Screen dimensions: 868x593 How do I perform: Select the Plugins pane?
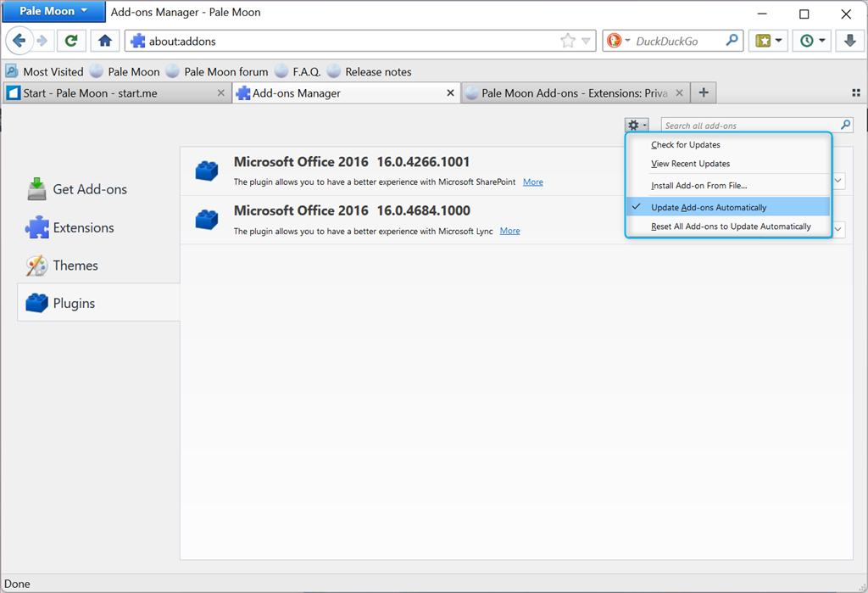click(98, 303)
